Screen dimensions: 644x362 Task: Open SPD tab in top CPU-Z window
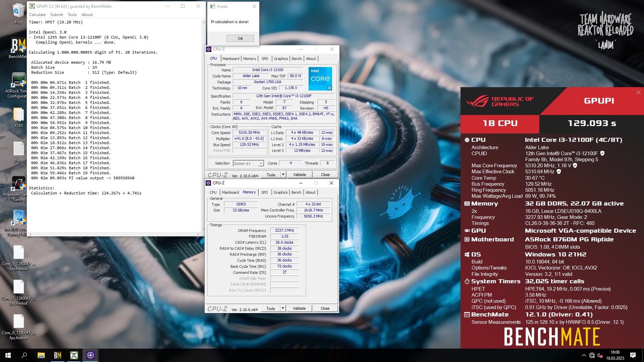pos(265,59)
